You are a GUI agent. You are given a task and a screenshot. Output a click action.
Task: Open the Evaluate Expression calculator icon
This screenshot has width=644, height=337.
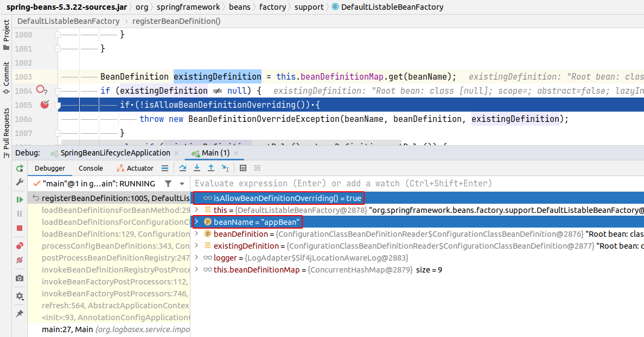(243, 168)
